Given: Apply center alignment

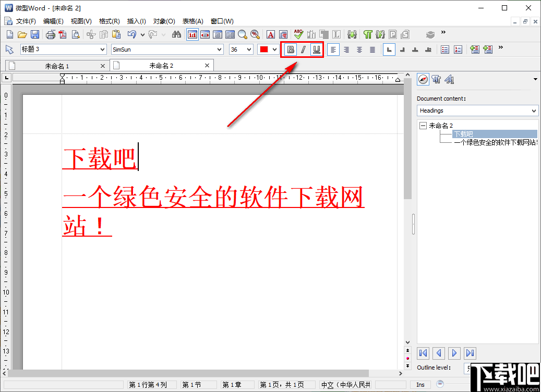Looking at the screenshot, I should [x=346, y=50].
